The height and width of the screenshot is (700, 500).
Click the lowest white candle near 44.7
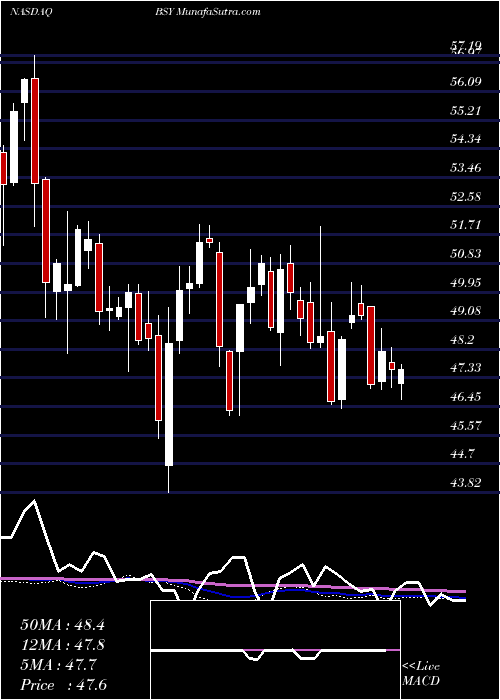coord(169,404)
